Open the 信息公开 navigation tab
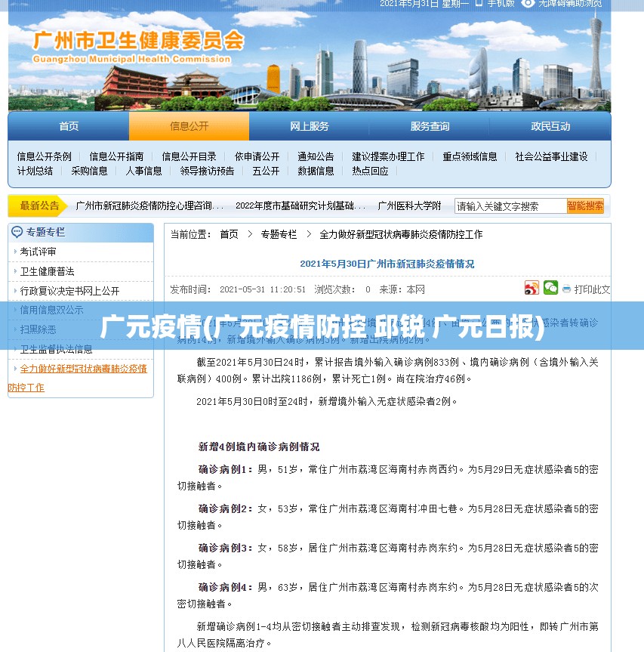 pos(189,126)
